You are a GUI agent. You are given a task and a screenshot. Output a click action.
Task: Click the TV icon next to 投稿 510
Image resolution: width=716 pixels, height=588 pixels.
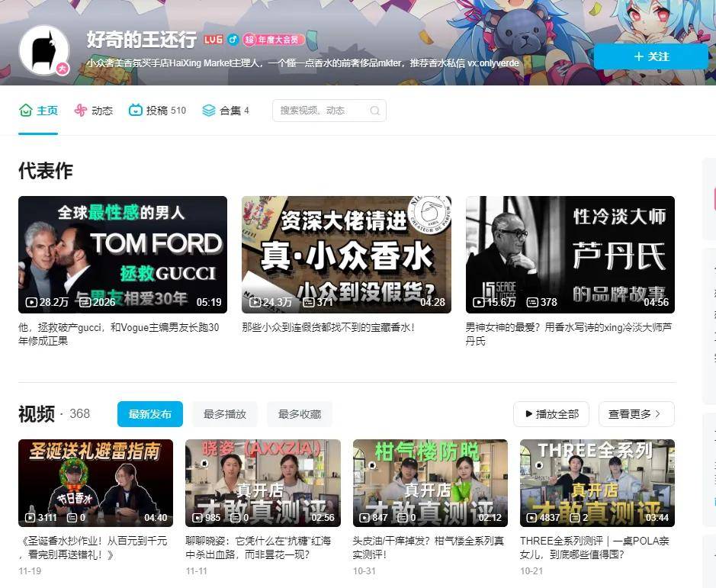(x=135, y=111)
